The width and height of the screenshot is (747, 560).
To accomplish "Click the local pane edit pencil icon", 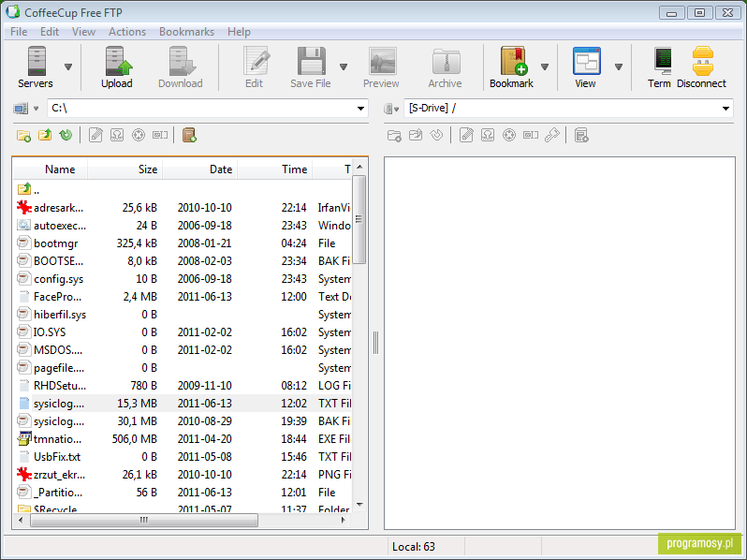I will [x=95, y=136].
